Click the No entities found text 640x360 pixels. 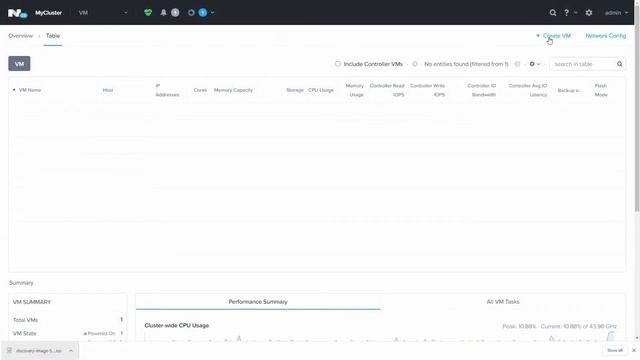466,64
